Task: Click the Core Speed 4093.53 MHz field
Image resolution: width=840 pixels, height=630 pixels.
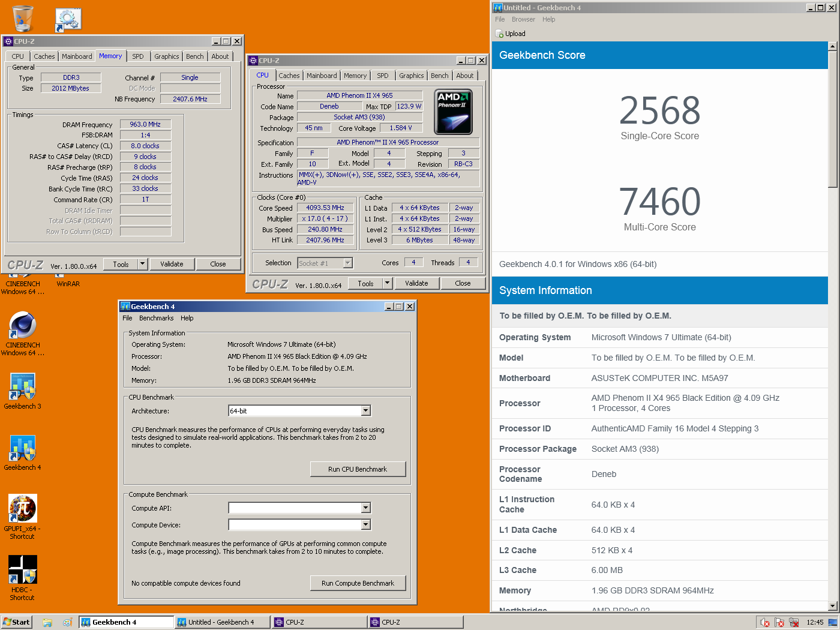Action: (x=325, y=208)
